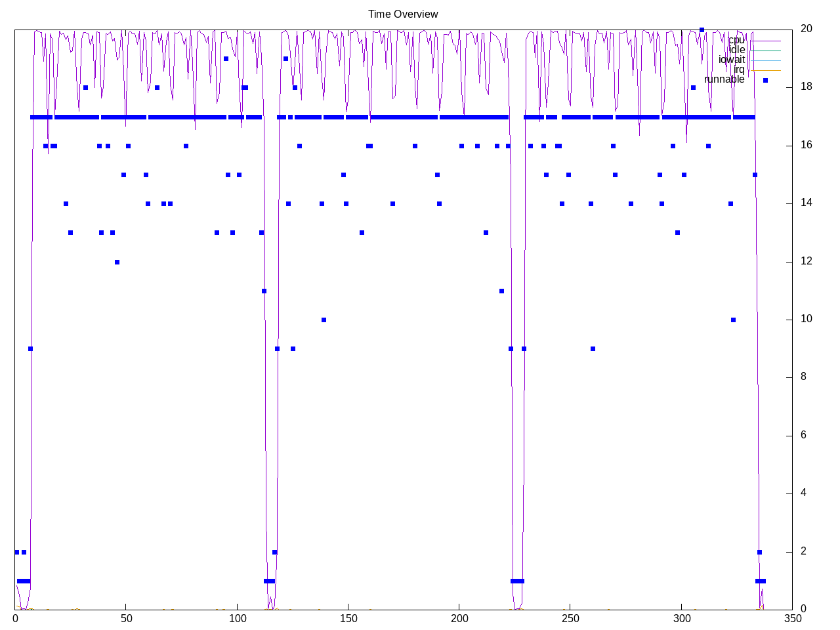Click the runnable point at value 10 near x=139
The image size is (840, 630).
(x=324, y=320)
